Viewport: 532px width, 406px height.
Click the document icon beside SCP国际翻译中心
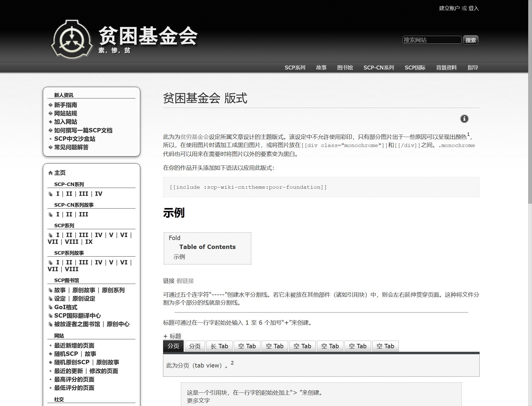(x=50, y=316)
